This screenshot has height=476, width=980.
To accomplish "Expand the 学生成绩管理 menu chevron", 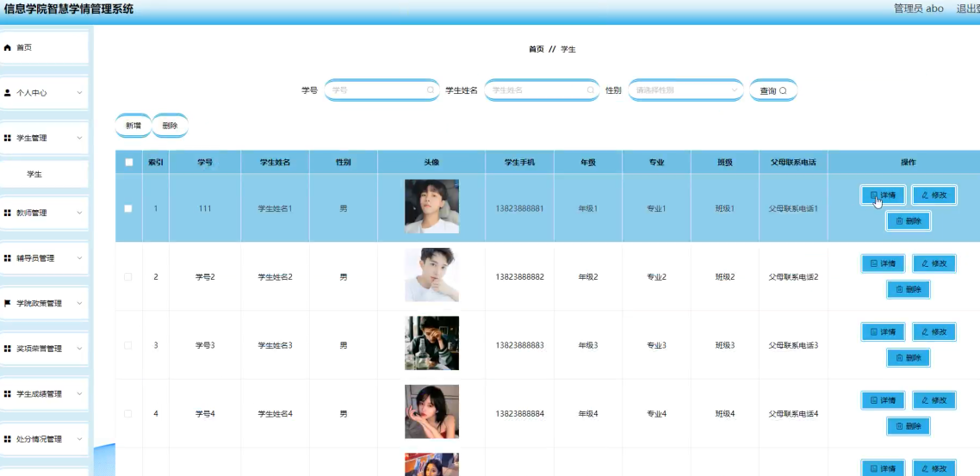I will [79, 394].
